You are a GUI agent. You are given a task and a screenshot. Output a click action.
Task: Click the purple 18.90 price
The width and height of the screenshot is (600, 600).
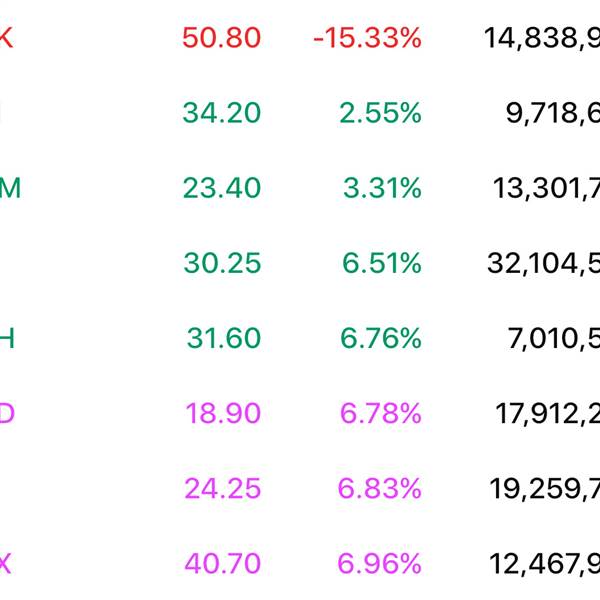[x=223, y=413]
